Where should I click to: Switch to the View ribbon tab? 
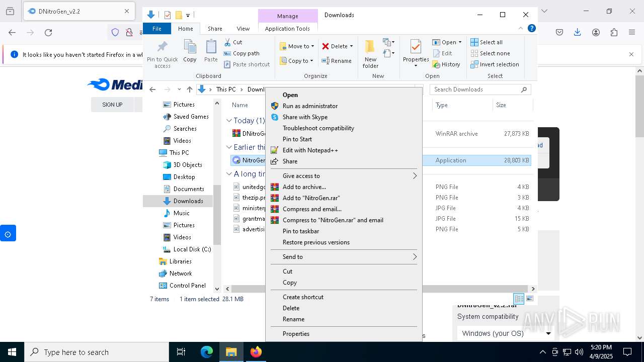pyautogui.click(x=243, y=29)
